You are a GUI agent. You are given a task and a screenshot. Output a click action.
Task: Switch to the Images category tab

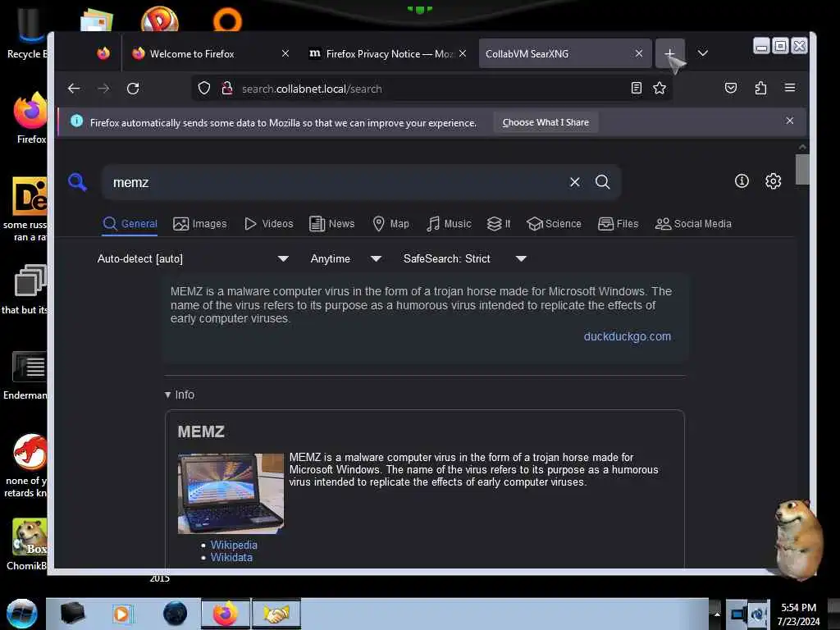[x=200, y=224]
